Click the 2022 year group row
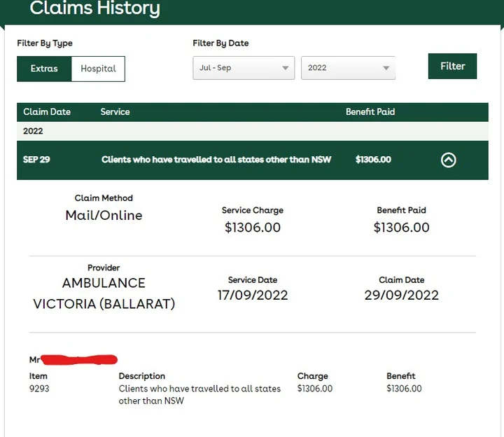Screen dimensions: 504x437 pyautogui.click(x=33, y=131)
